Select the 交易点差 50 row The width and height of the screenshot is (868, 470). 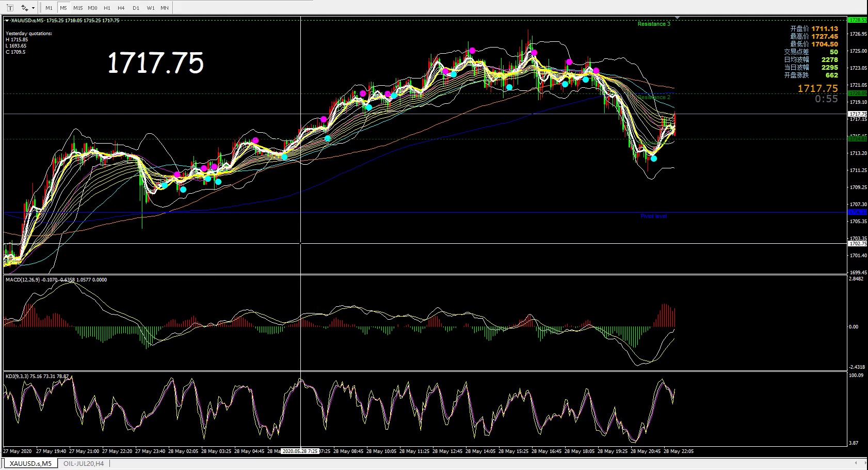(x=811, y=52)
